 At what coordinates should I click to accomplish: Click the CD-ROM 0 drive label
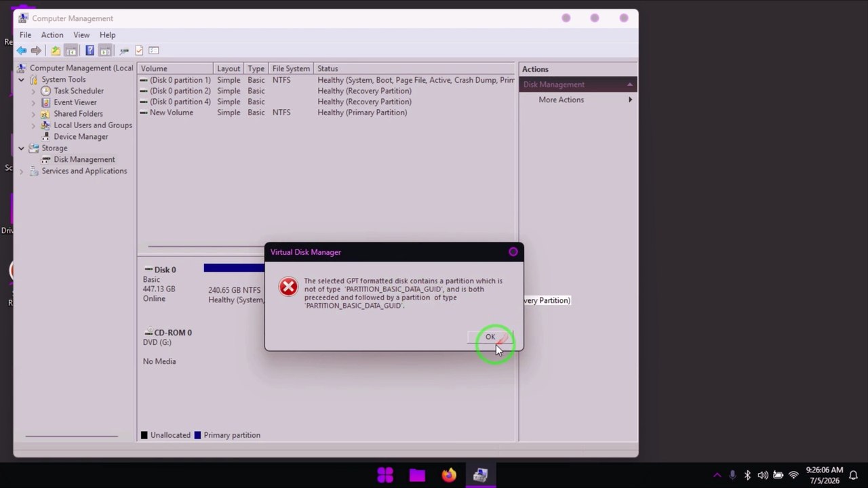[172, 333]
